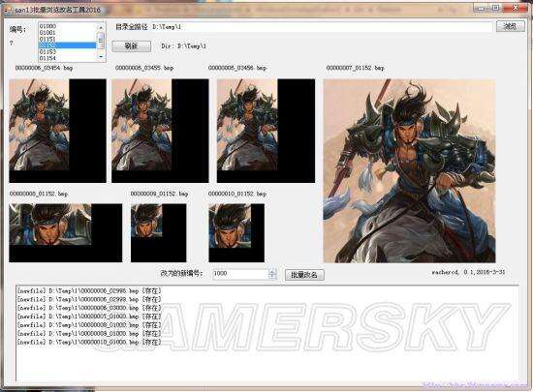Click the 00000009_01152.bmp small face thumbnail

coord(158,233)
